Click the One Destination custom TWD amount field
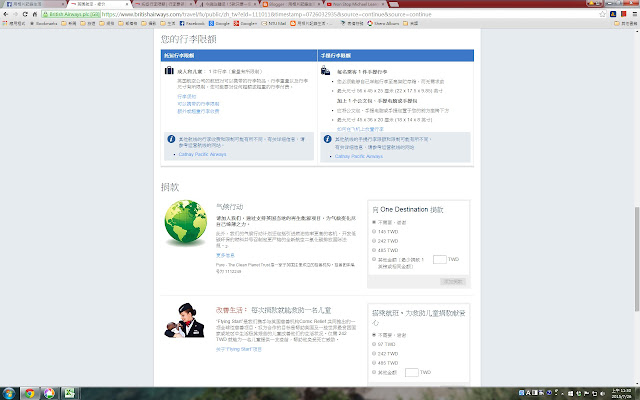 [x=440, y=259]
